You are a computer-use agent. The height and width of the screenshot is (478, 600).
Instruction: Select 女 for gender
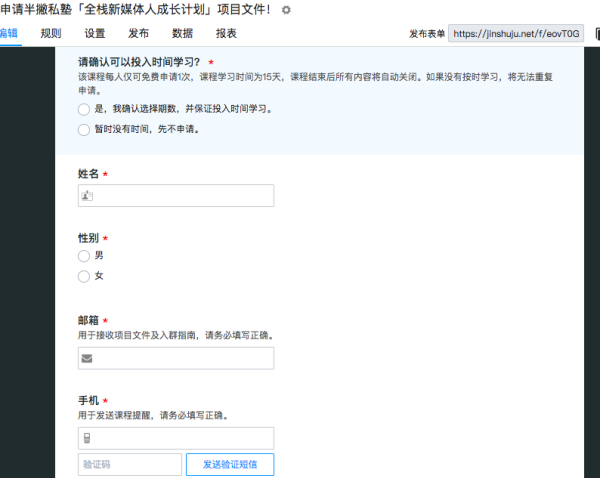click(x=84, y=275)
